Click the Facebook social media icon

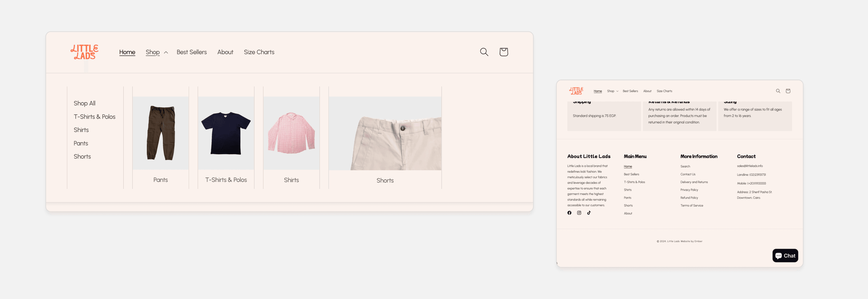[x=570, y=212]
